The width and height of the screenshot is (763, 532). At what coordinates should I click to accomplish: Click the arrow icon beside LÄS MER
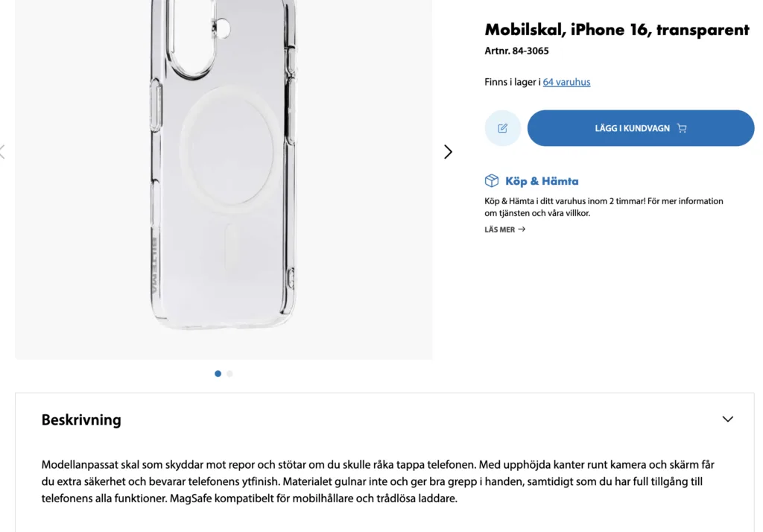(522, 229)
